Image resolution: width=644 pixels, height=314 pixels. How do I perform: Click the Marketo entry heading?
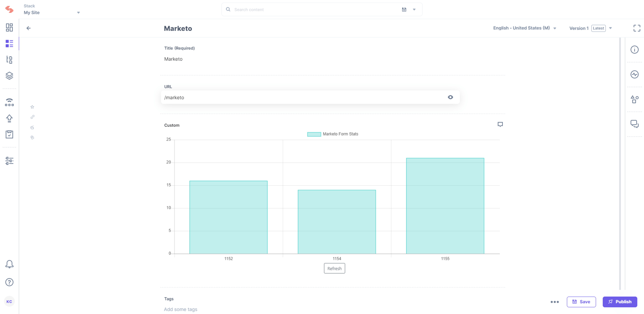tap(178, 28)
